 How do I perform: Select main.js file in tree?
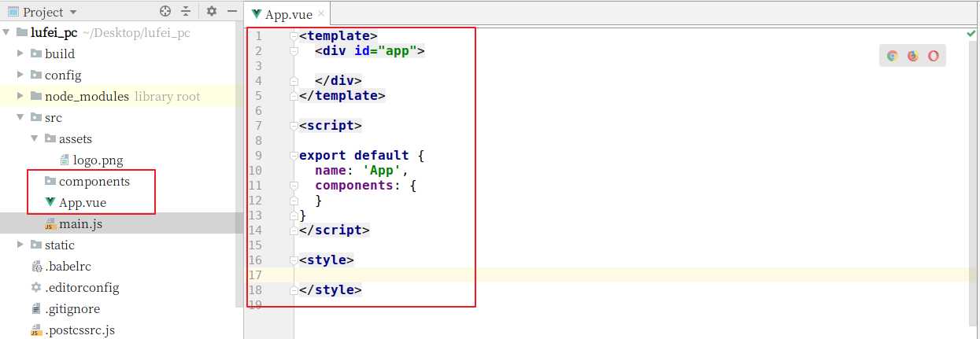click(73, 224)
